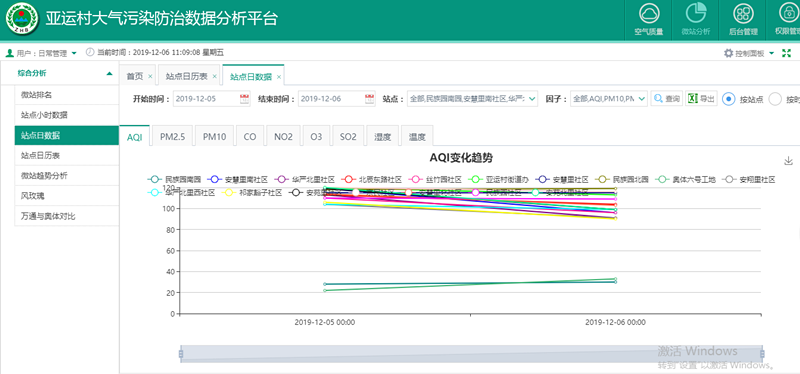800x374 pixels.
Task: Switch to the 站点日历表 tab
Action: click(186, 77)
